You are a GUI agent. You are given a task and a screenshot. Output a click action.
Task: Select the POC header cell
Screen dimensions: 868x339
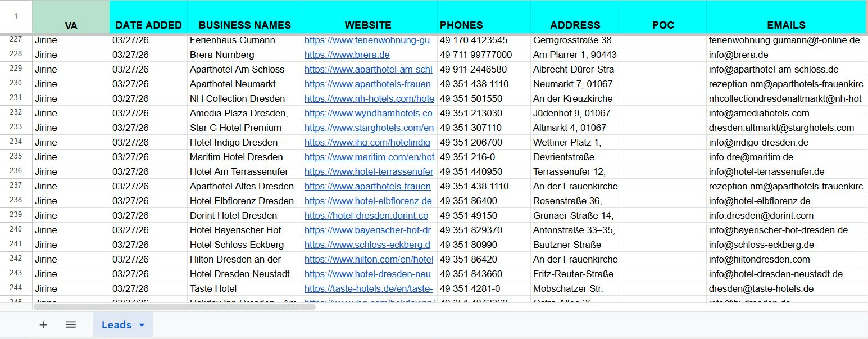point(663,17)
